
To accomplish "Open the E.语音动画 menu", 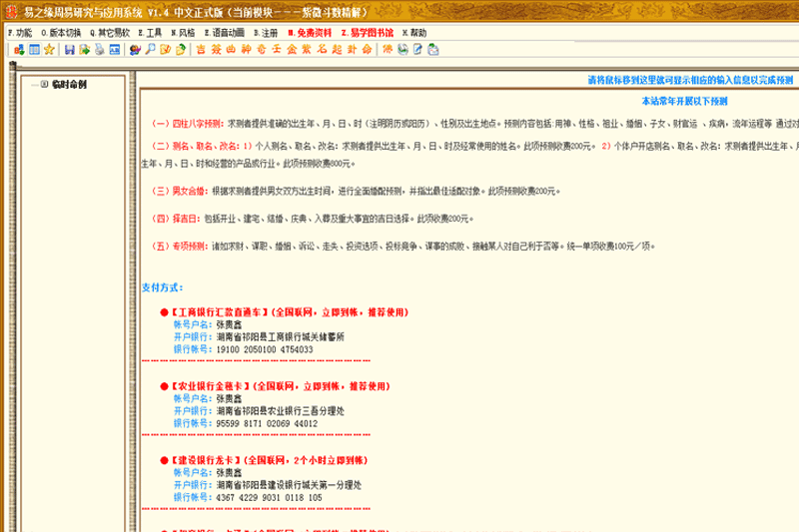I will pos(224,33).
